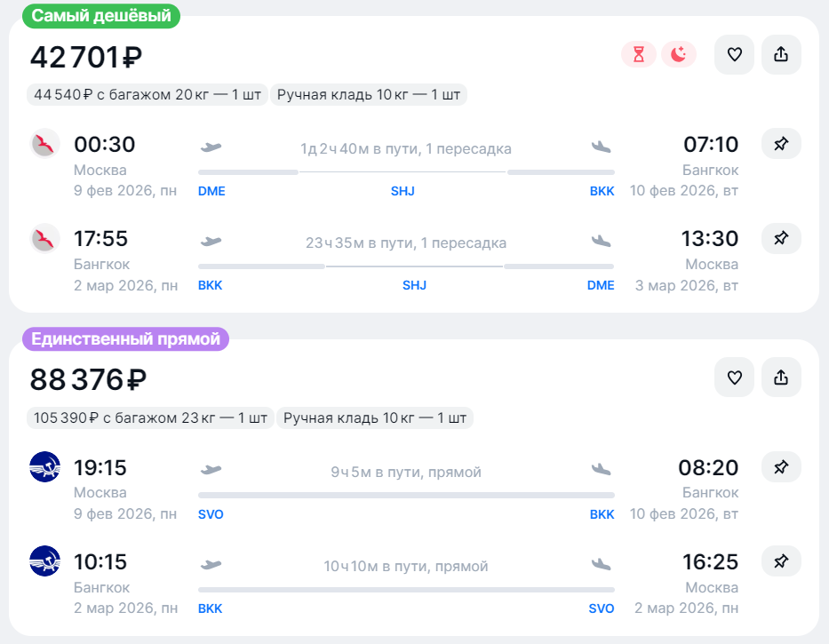Click the 'Ручная кладь 10 кг' tag on cheapest ticket

369,94
